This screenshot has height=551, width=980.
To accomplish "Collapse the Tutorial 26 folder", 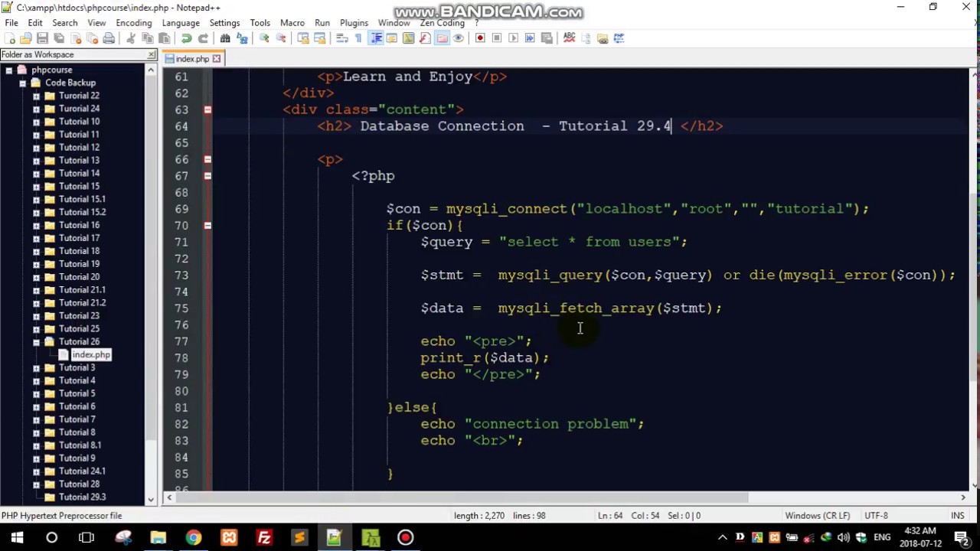I will [36, 342].
